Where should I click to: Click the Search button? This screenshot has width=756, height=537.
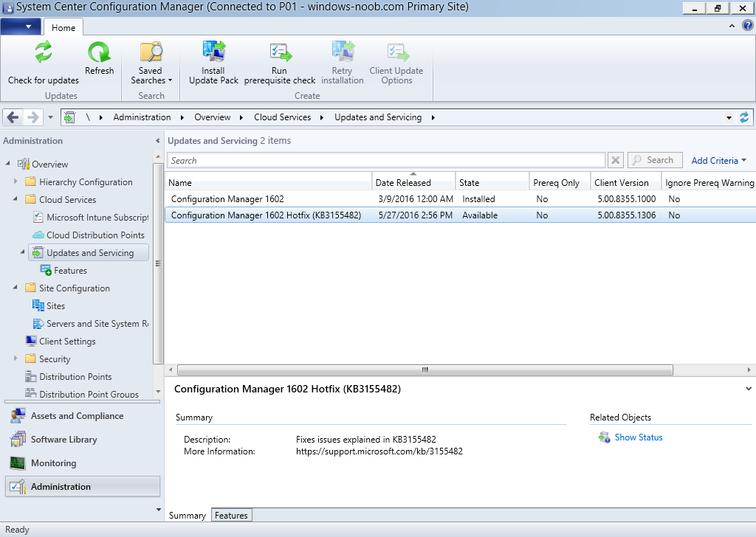(x=655, y=160)
